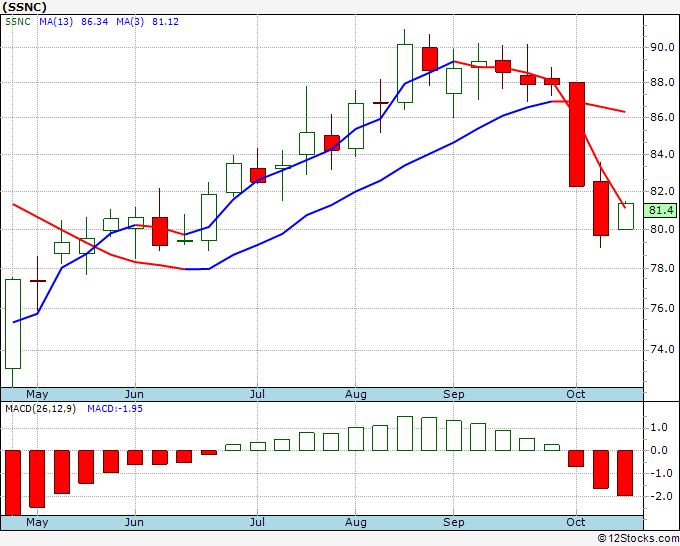680x546 pixels.
Task: Click May on the price chart axis
Action: pos(37,394)
